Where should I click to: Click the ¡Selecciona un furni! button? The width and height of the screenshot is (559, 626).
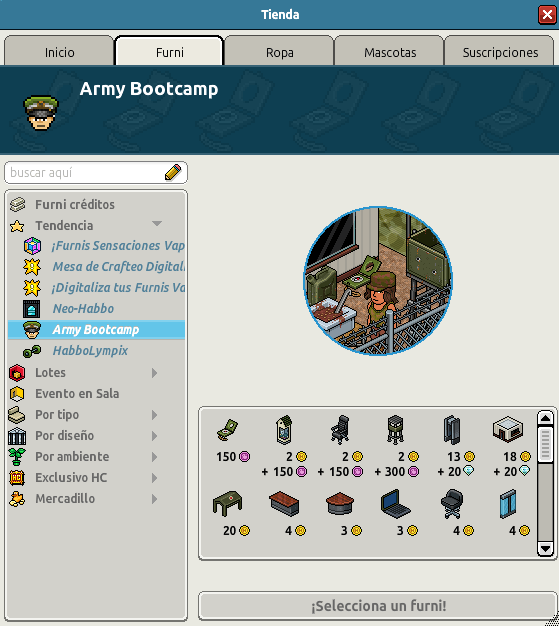378,606
